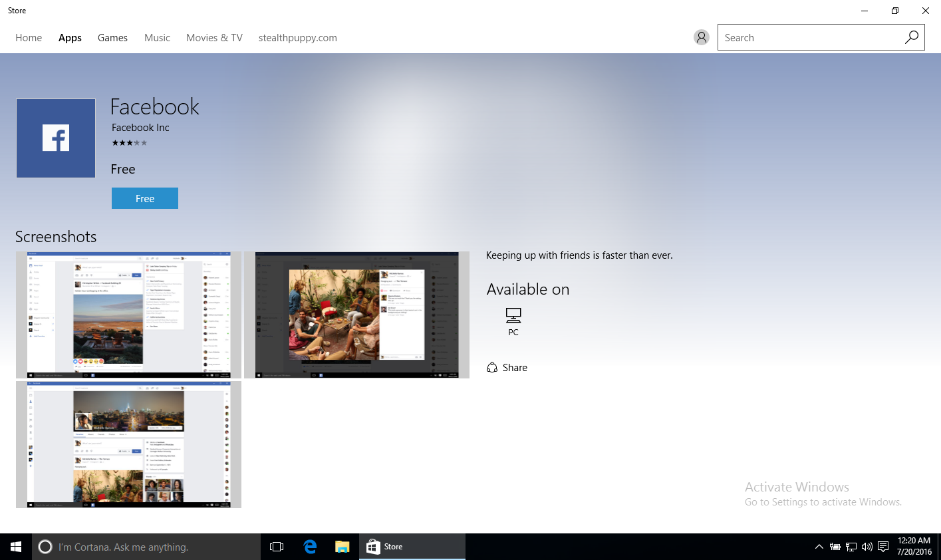The height and width of the screenshot is (560, 941).
Task: Go to Movies & TV tab
Action: coord(214,38)
